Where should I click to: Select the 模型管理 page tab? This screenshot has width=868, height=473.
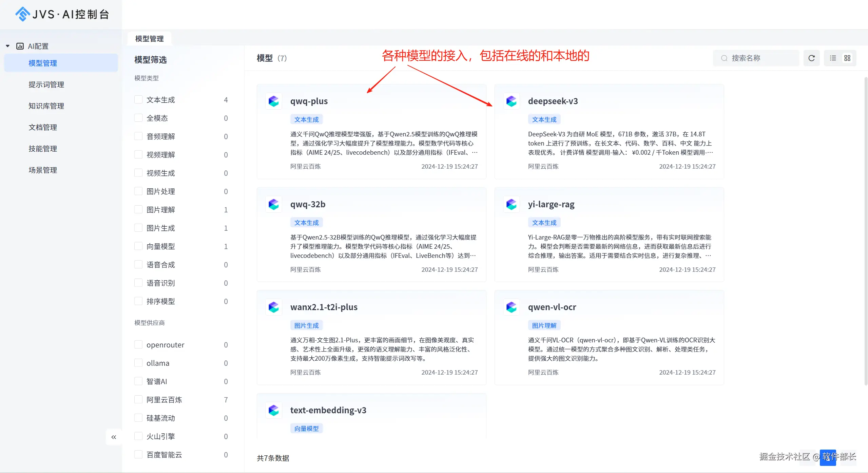[x=149, y=39]
